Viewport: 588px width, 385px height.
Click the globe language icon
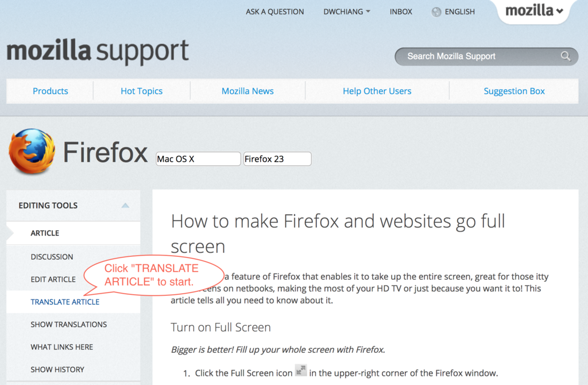[436, 12]
